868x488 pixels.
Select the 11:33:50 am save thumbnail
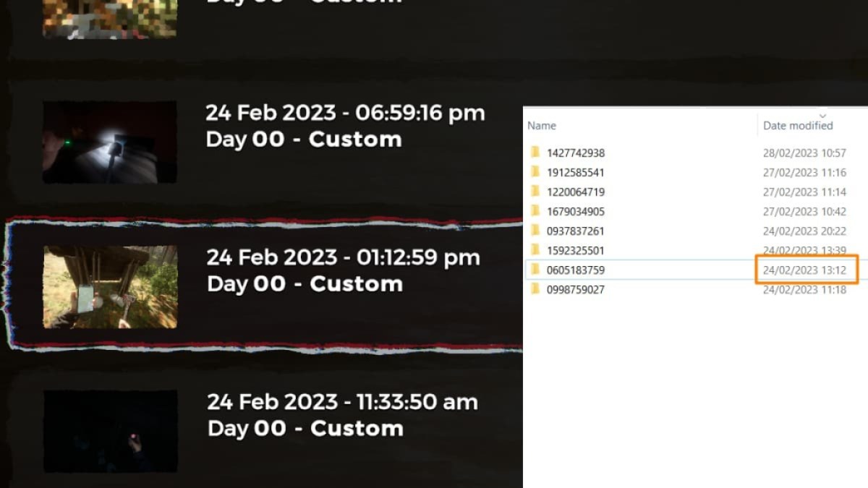coord(111,432)
